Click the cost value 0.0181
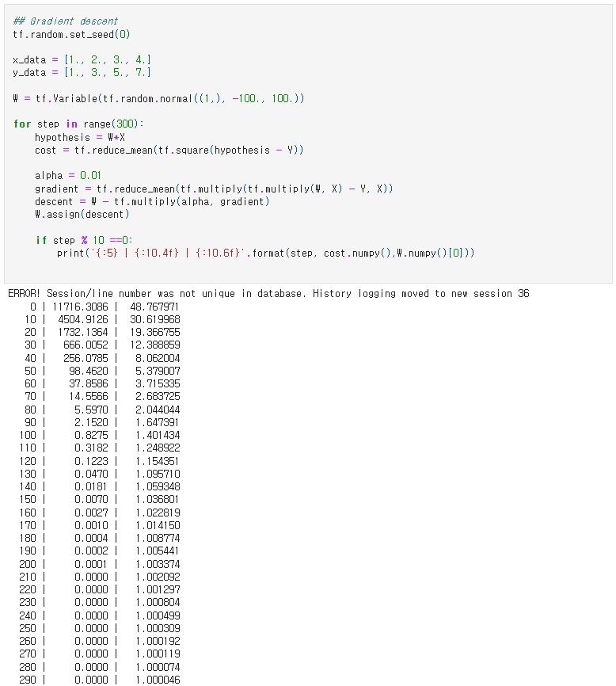Viewport: 616px width, 686px height. (x=91, y=486)
